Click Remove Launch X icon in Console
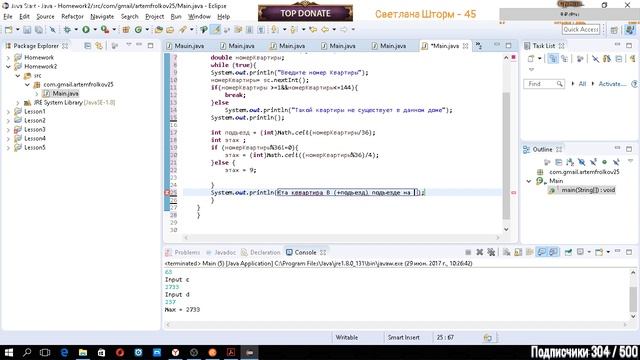 [x=480, y=252]
